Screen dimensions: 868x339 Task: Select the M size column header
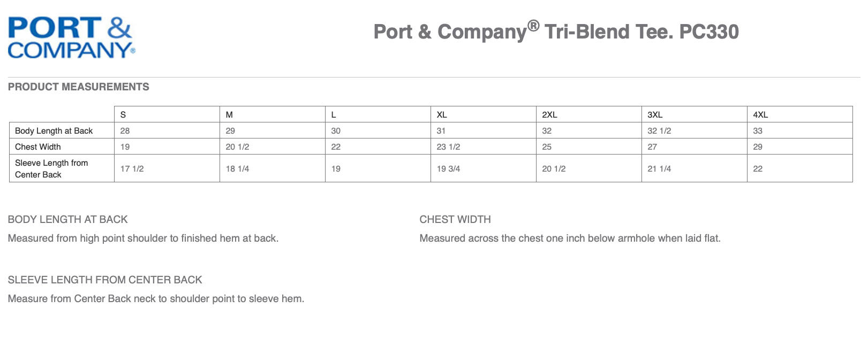(x=229, y=114)
